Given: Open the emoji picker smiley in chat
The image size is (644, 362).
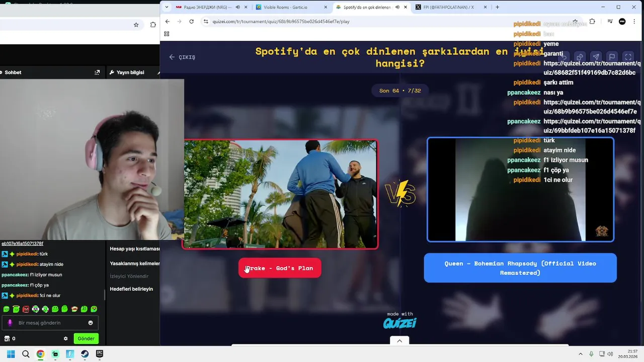Looking at the screenshot, I should 91,323.
